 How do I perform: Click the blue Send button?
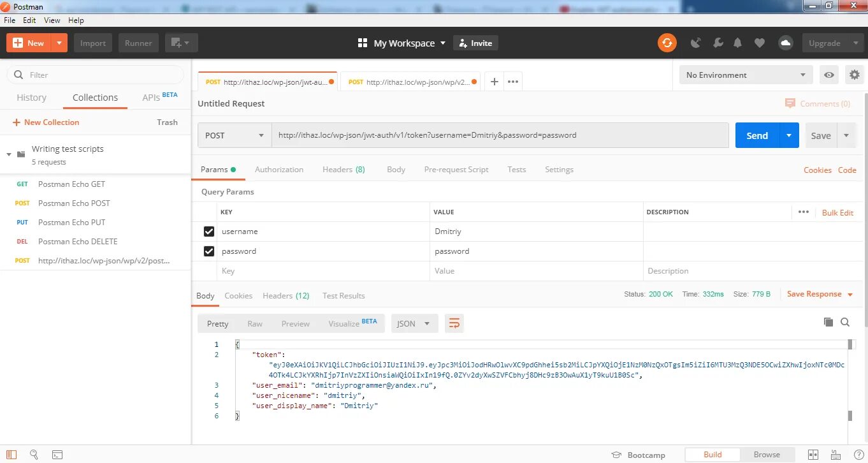(757, 135)
